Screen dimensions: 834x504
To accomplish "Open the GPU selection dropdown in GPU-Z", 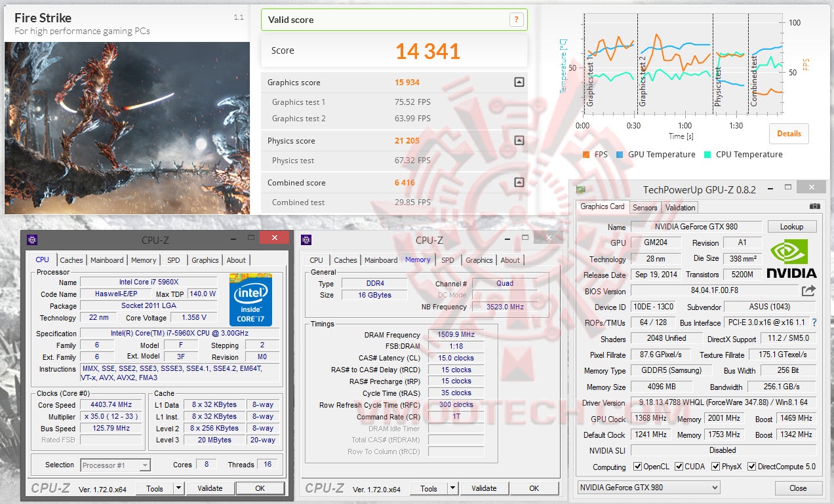I will point(648,488).
